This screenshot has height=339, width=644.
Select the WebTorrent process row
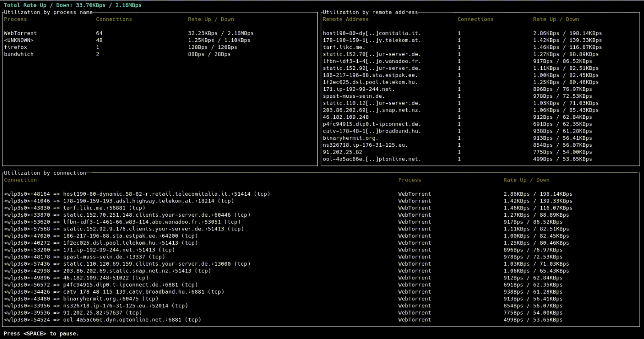tap(160, 33)
